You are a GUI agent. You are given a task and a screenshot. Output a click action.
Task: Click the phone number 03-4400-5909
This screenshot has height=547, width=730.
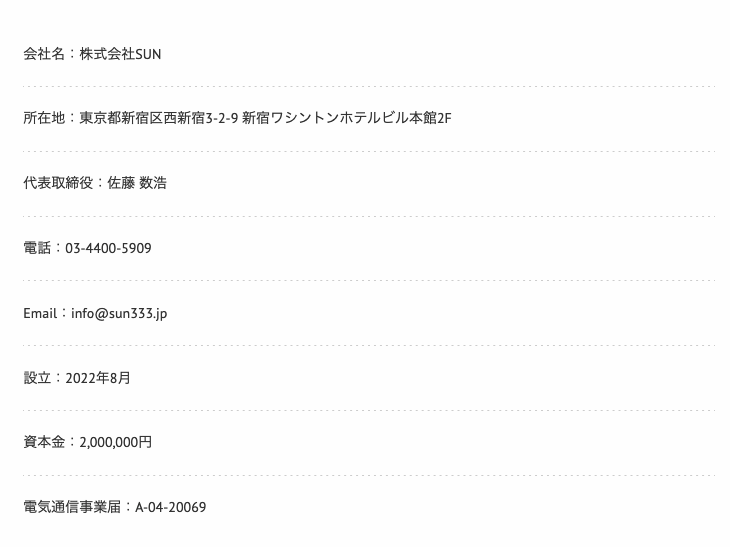click(x=108, y=248)
